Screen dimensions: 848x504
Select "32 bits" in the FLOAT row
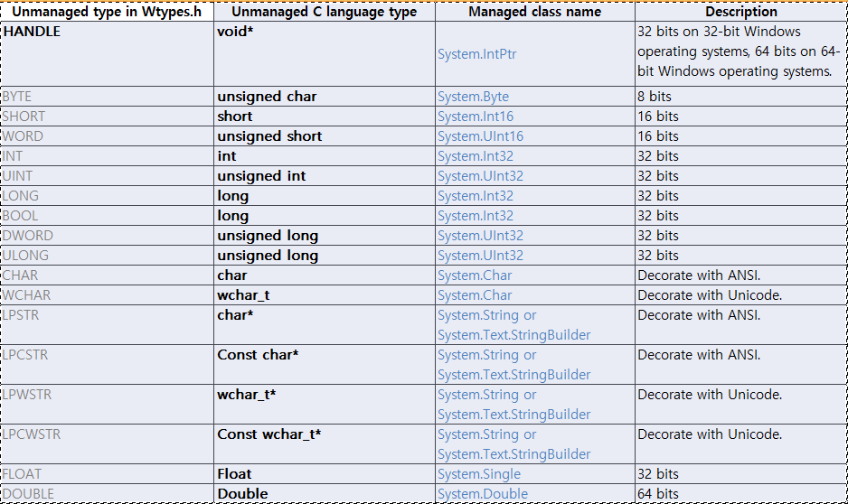click(x=741, y=474)
